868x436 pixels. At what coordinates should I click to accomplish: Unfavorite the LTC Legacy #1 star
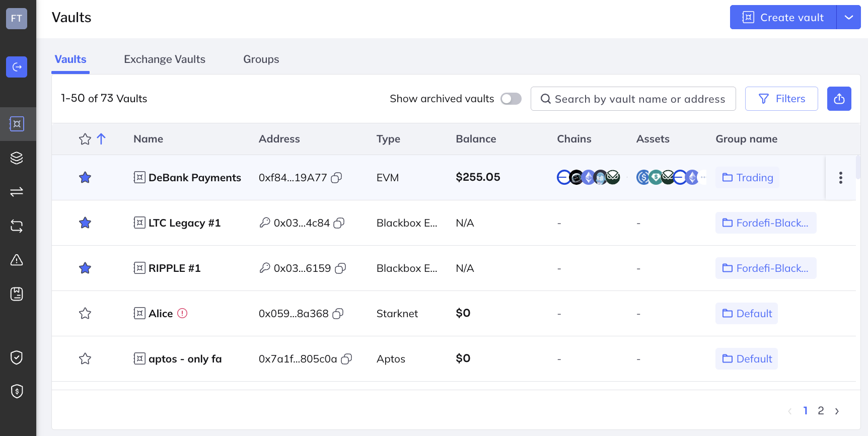pos(85,223)
